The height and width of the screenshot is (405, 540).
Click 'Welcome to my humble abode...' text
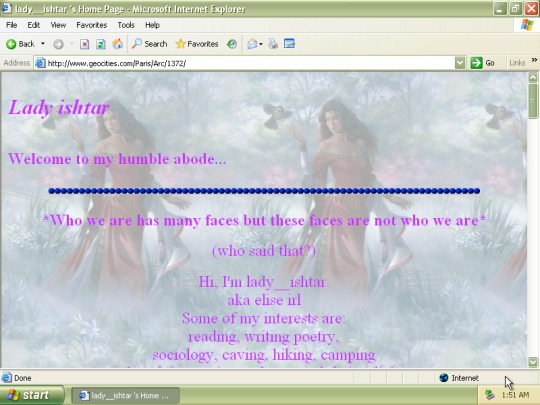pos(117,159)
